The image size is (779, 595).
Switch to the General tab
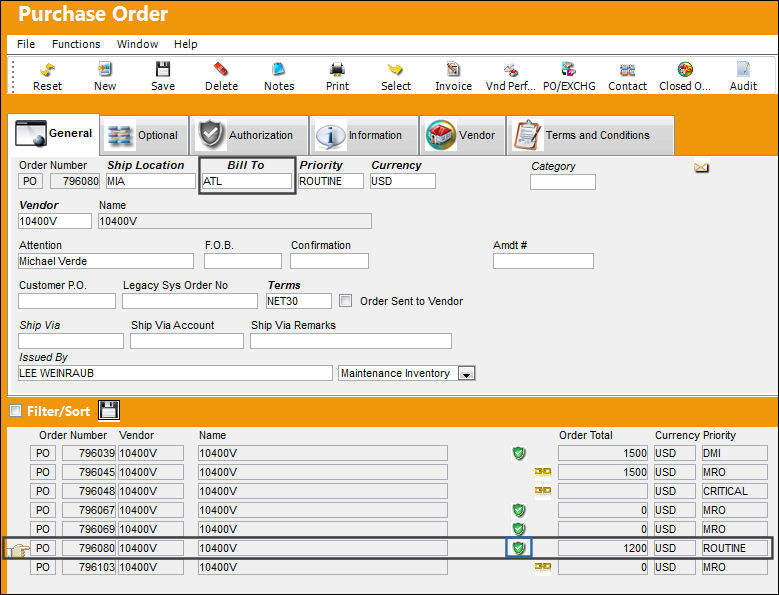(54, 134)
